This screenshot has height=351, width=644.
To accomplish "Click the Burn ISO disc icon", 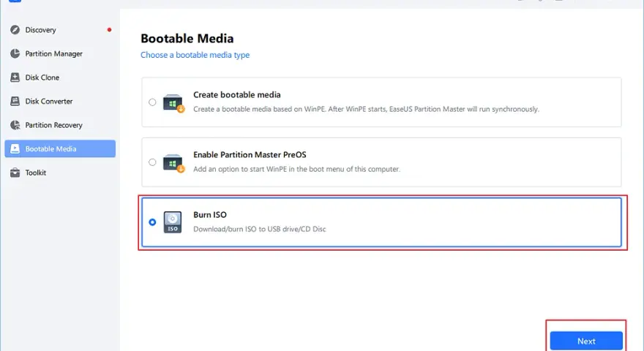I will click(173, 222).
